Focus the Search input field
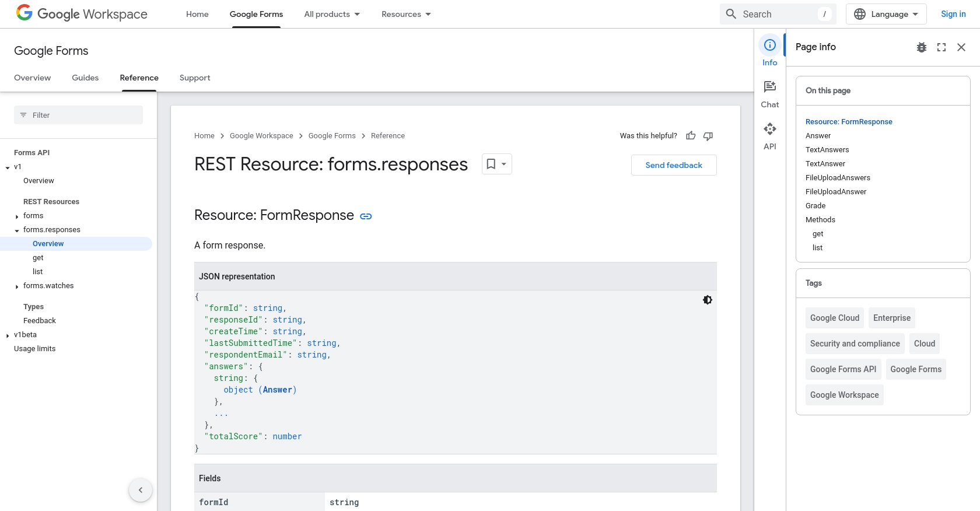 click(x=778, y=14)
